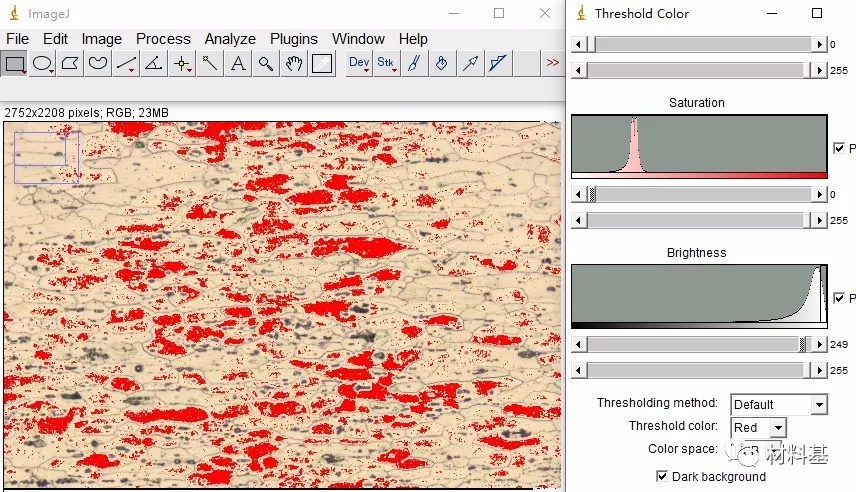Image resolution: width=856 pixels, height=492 pixels.
Task: Toggle the Brightness pass checkbox
Action: pyautogui.click(x=839, y=298)
